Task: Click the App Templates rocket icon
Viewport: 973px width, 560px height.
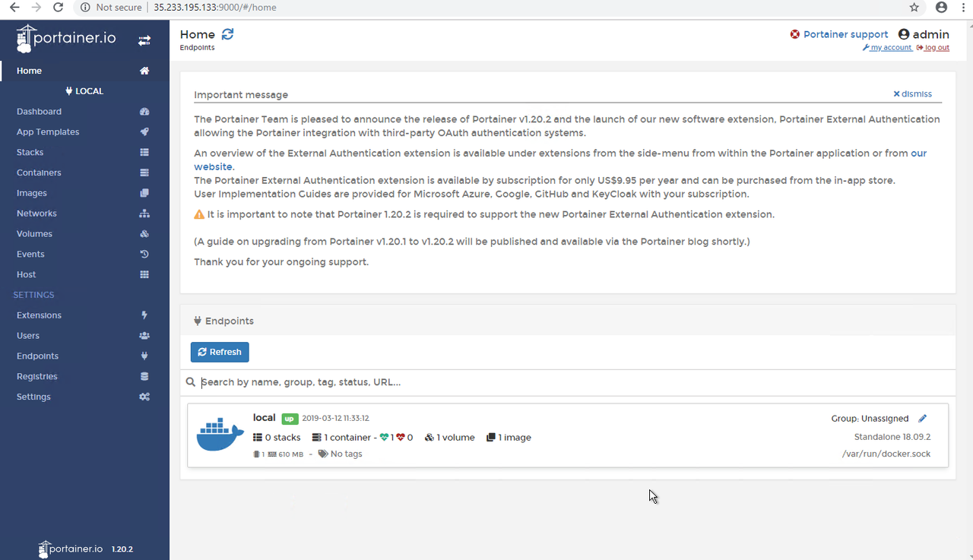Action: tap(144, 132)
